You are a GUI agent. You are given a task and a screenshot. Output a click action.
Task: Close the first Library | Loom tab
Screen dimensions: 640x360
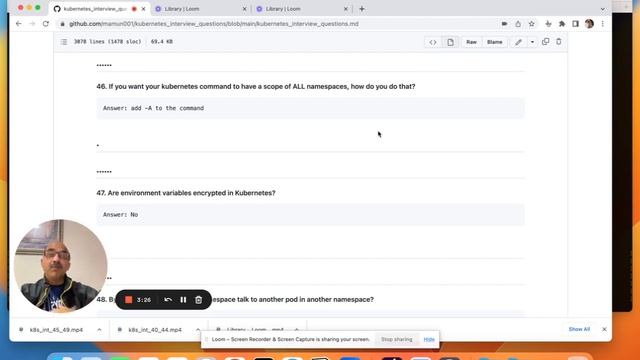[x=244, y=9]
